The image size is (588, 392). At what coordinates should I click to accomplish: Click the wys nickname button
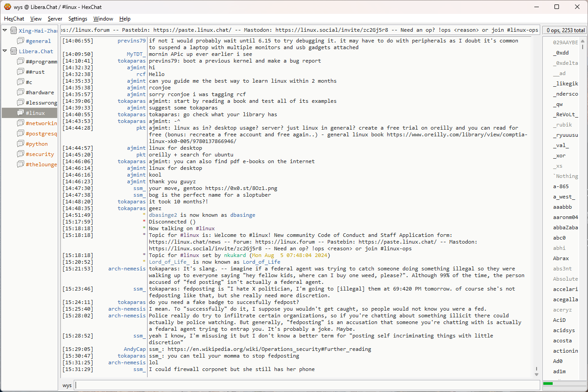(x=67, y=385)
